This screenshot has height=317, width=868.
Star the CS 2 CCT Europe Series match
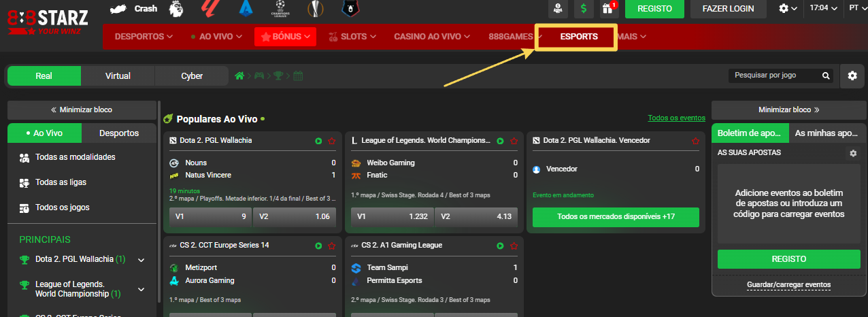coord(332,246)
